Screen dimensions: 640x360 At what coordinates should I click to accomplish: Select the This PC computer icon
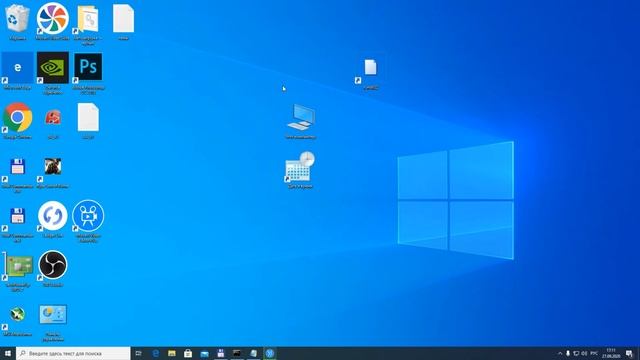[301, 118]
